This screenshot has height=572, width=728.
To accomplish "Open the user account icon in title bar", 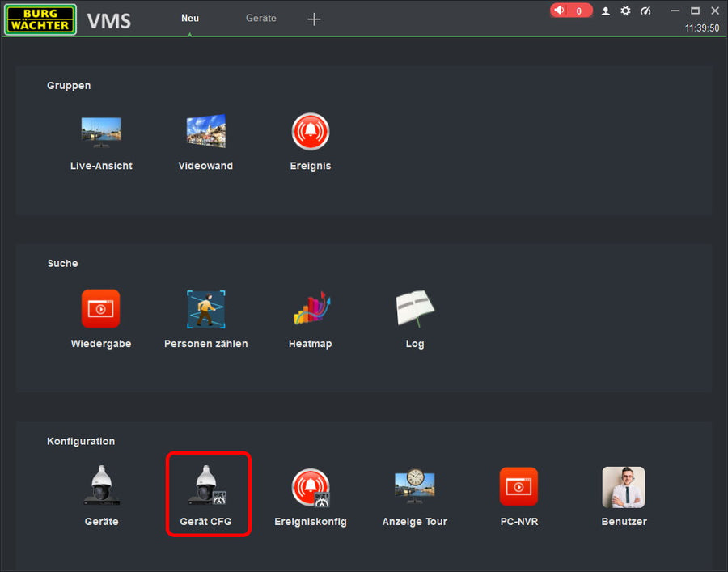I will pos(605,11).
